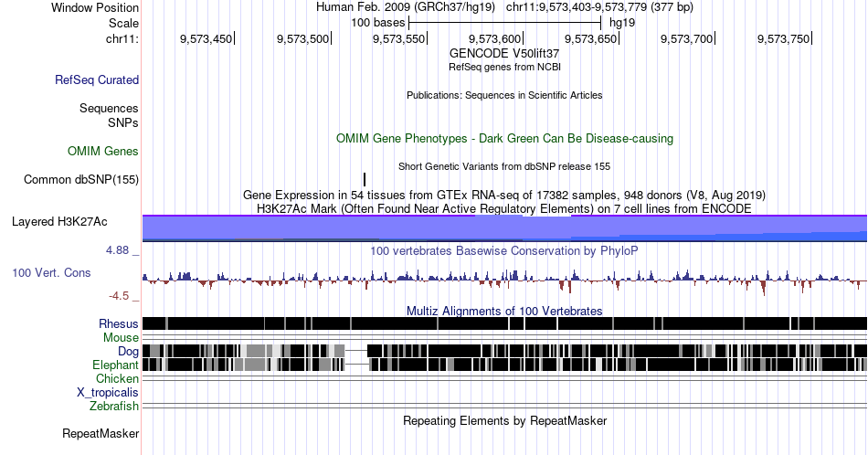
Task: Click the 100 Vert. Cons track label
Action: click(x=51, y=272)
